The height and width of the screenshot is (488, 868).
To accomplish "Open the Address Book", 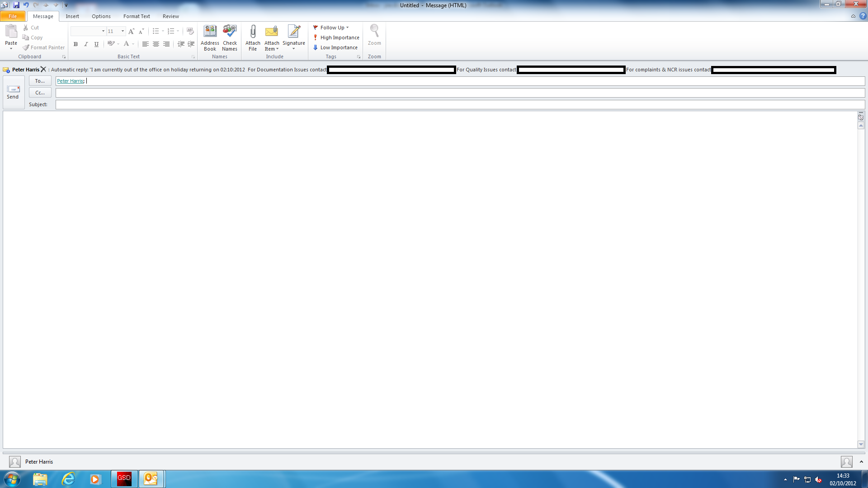I will coord(210,38).
